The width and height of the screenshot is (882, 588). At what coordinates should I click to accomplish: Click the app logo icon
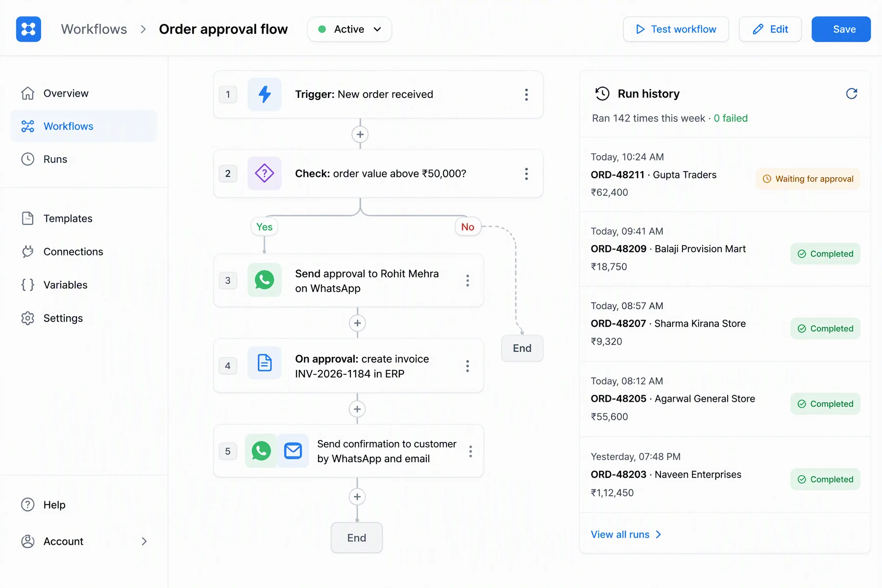[28, 29]
